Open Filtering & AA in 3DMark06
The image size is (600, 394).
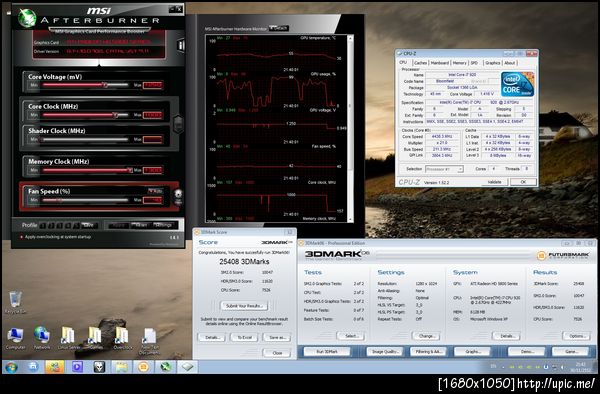[428, 352]
